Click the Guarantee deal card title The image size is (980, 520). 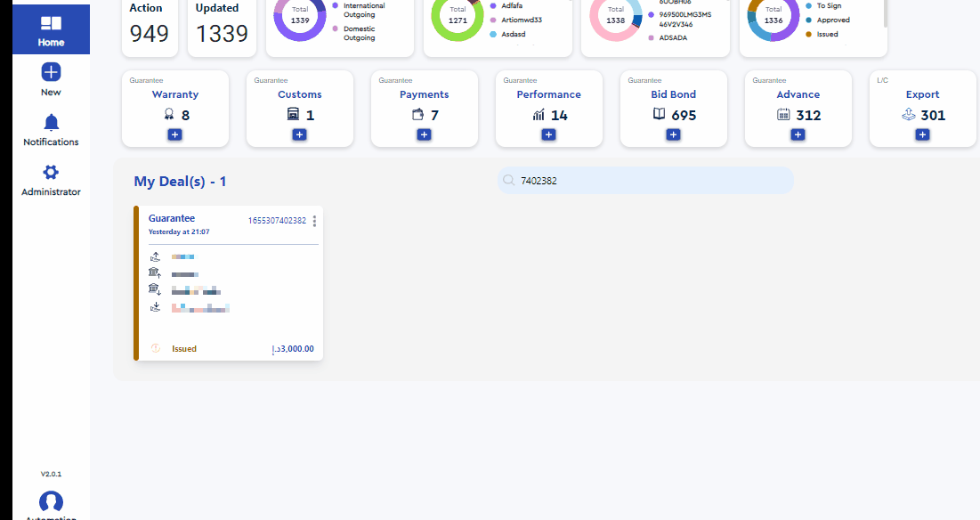click(172, 218)
